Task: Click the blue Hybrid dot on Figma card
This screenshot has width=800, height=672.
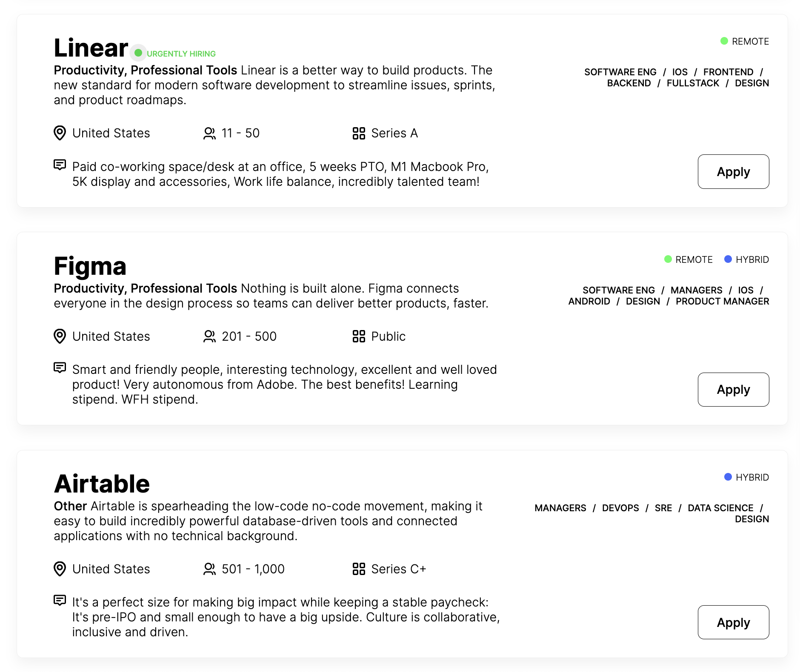Action: click(x=728, y=259)
